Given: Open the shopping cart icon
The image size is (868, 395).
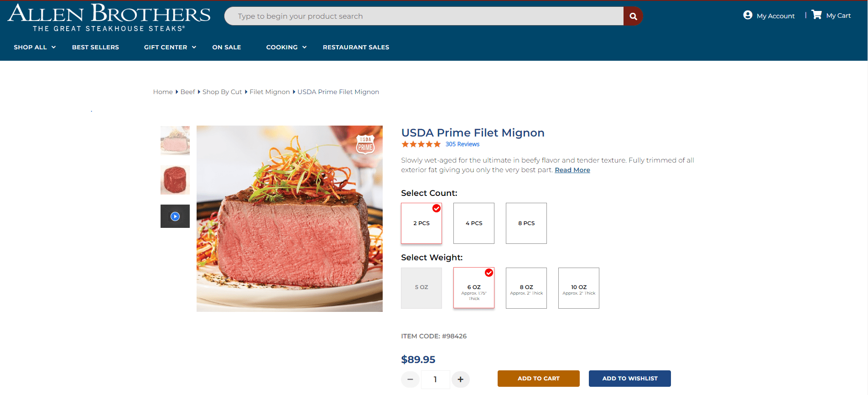Looking at the screenshot, I should tap(816, 15).
